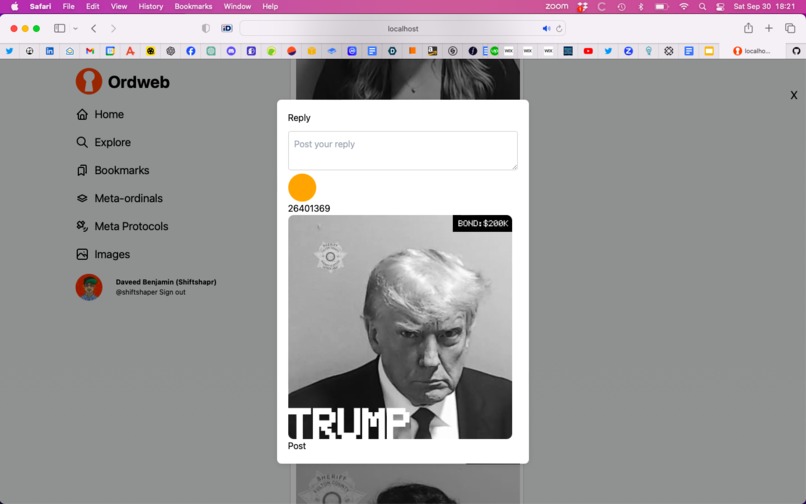
Task: Go back with the back arrow
Action: pyautogui.click(x=94, y=28)
